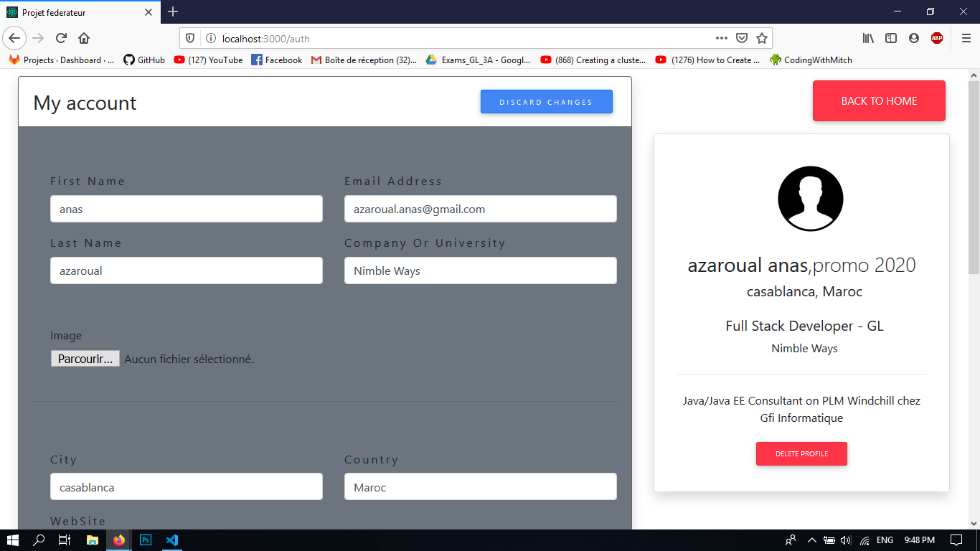The image size is (980, 551).
Task: Click the ENG language indicator
Action: [885, 540]
